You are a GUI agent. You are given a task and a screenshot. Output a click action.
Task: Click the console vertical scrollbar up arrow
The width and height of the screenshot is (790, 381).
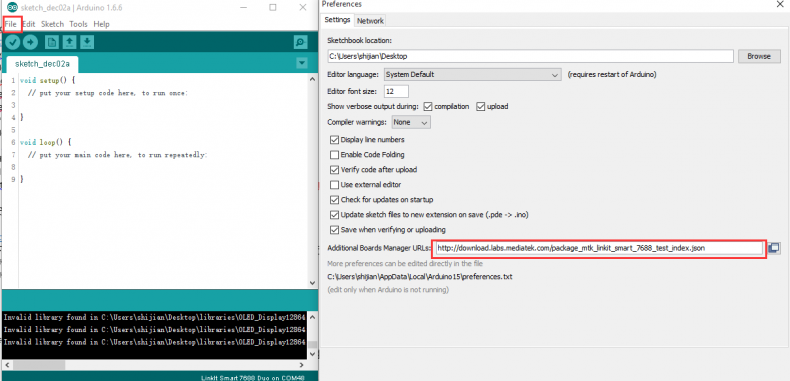312,317
